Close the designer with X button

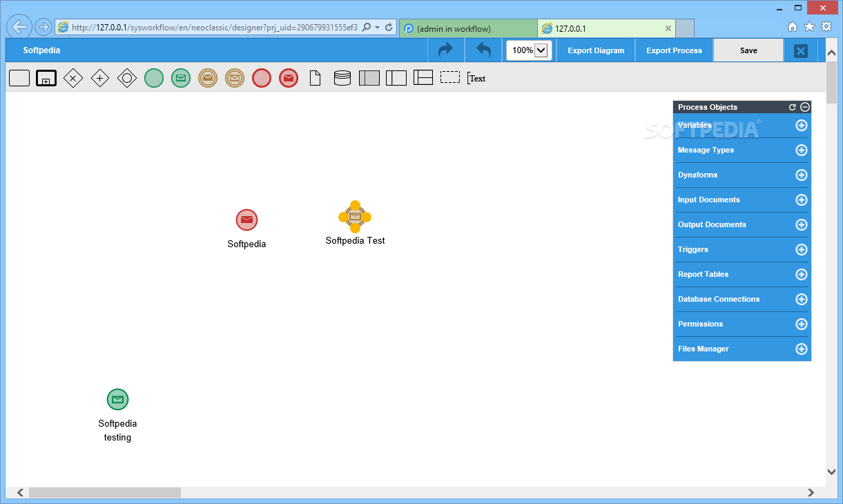(x=801, y=50)
